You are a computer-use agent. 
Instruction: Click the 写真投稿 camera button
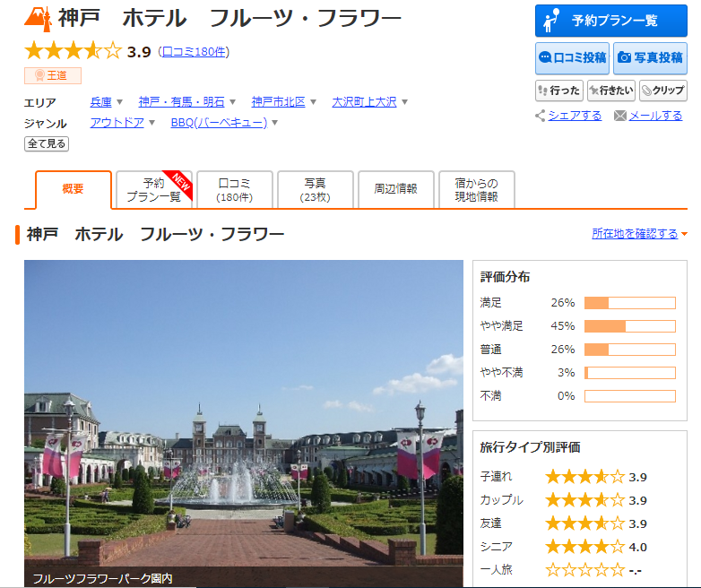tap(650, 57)
